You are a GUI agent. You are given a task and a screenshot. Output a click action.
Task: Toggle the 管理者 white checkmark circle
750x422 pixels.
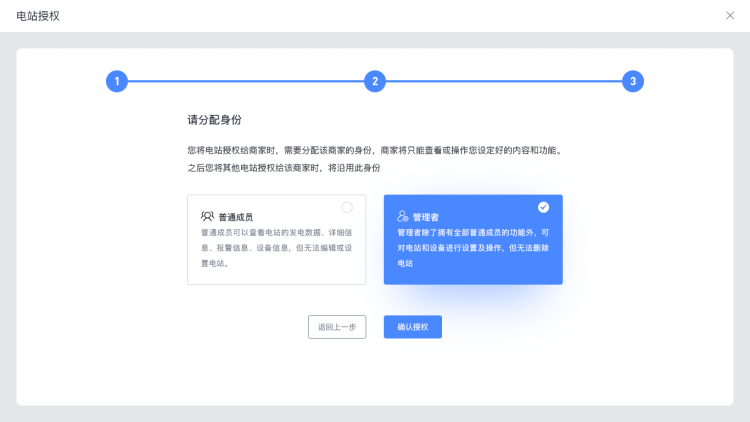click(543, 207)
